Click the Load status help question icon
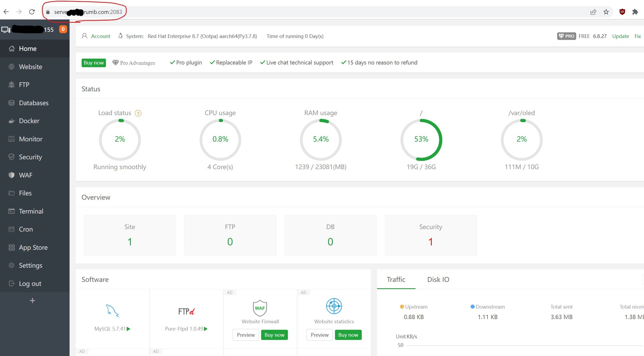The image size is (644, 356). point(138,113)
